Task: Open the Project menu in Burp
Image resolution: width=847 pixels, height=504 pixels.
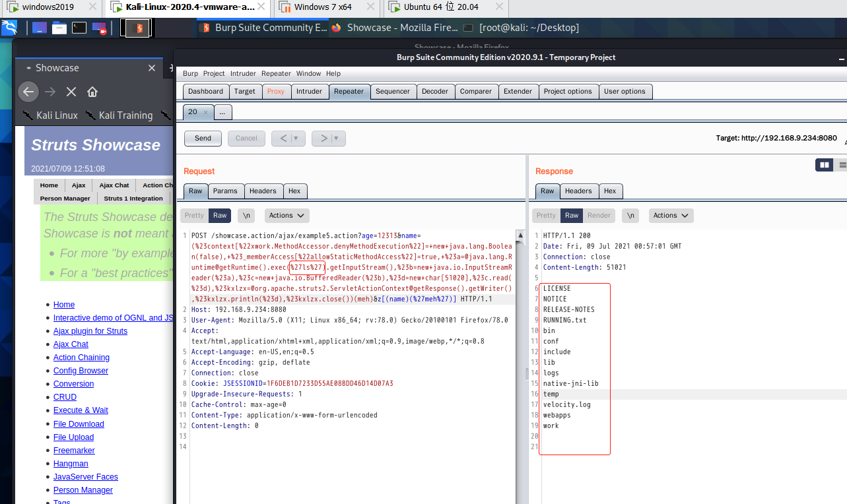Action: click(214, 73)
